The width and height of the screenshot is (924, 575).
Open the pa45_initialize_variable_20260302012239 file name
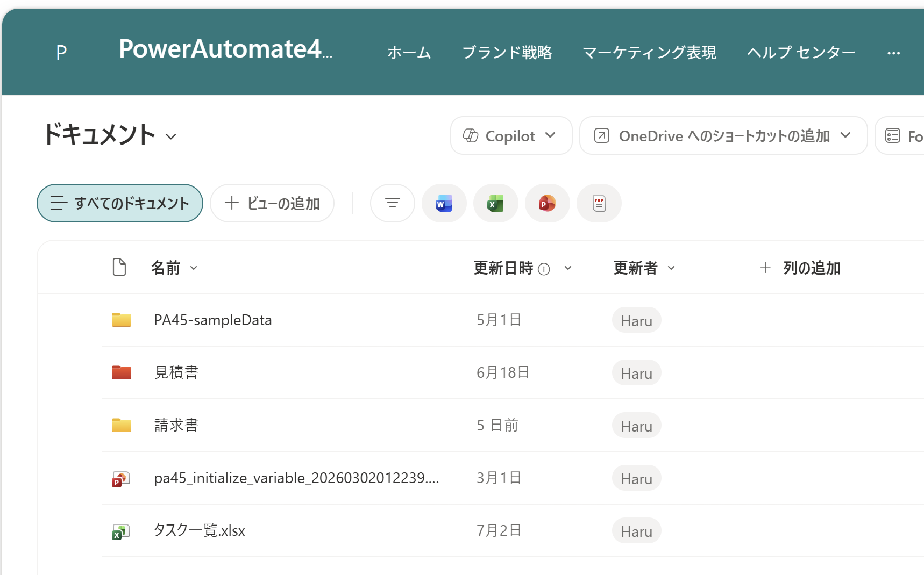[x=296, y=478]
